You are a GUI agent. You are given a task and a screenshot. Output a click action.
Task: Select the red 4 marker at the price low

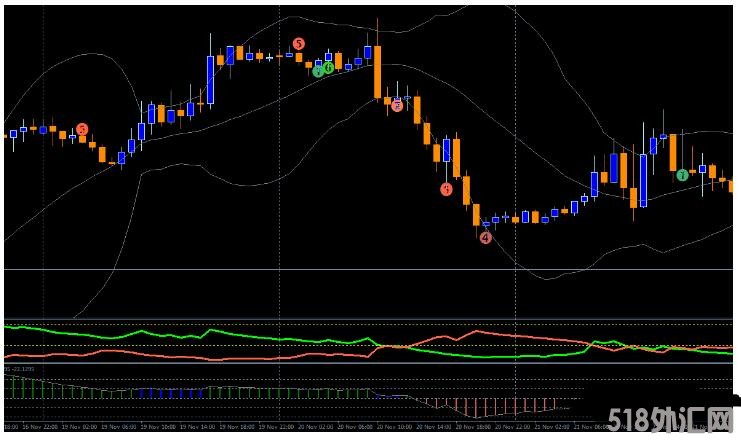[x=486, y=238]
